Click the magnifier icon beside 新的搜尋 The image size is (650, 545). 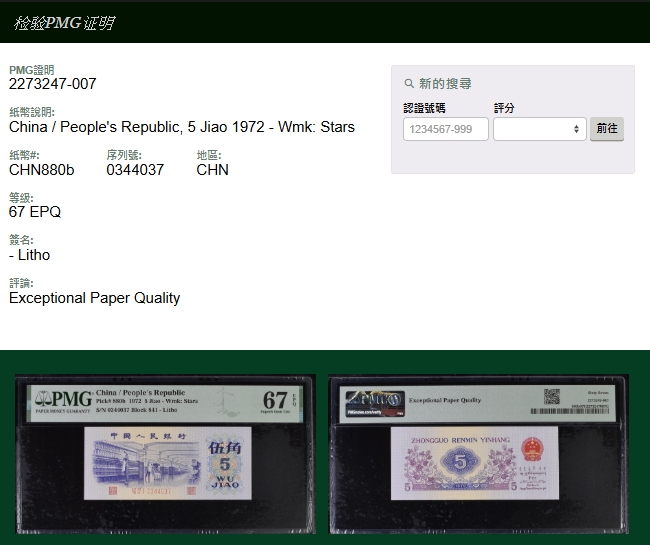pos(409,84)
